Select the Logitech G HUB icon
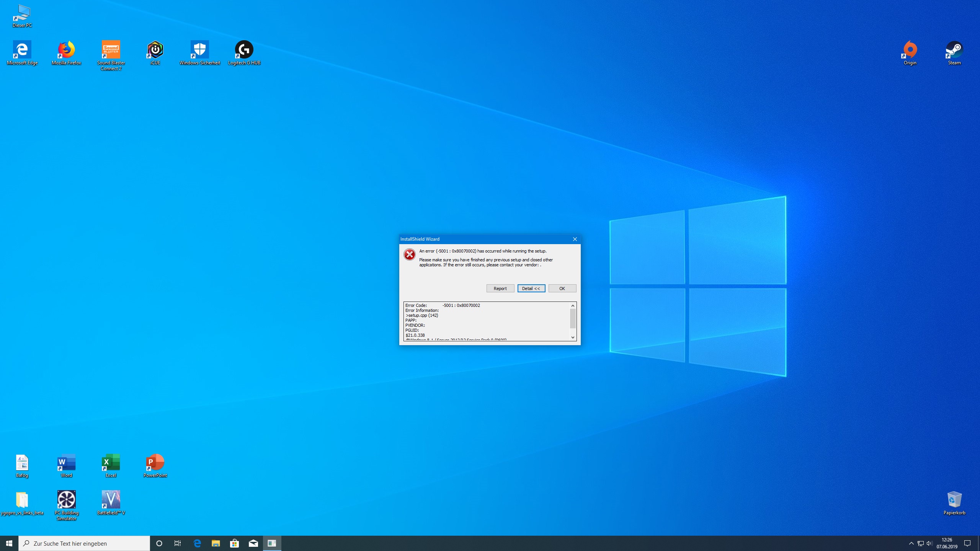The width and height of the screenshot is (980, 551). (244, 50)
